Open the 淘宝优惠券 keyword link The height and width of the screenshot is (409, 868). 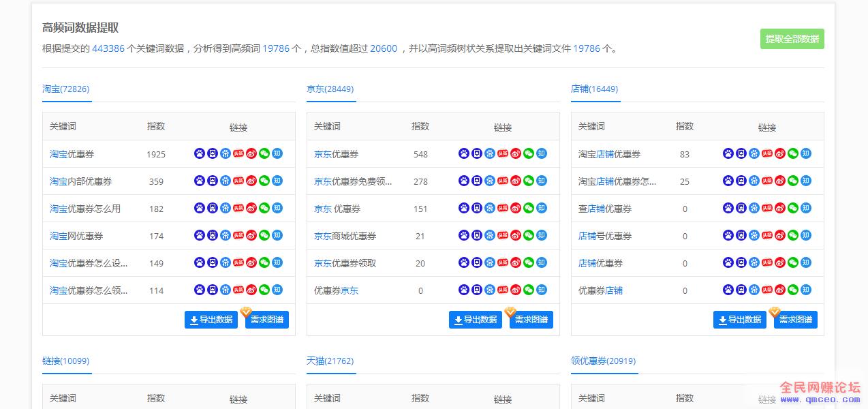click(72, 155)
